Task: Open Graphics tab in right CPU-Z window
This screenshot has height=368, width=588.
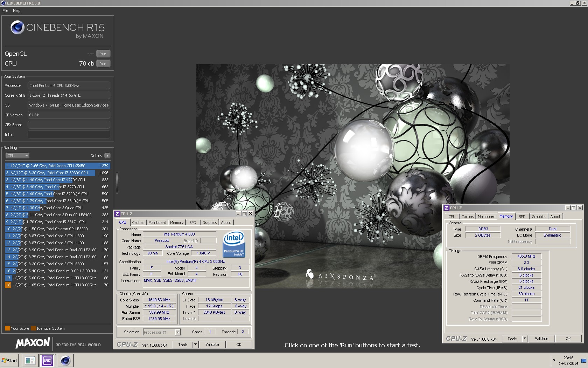Action: 539,217
